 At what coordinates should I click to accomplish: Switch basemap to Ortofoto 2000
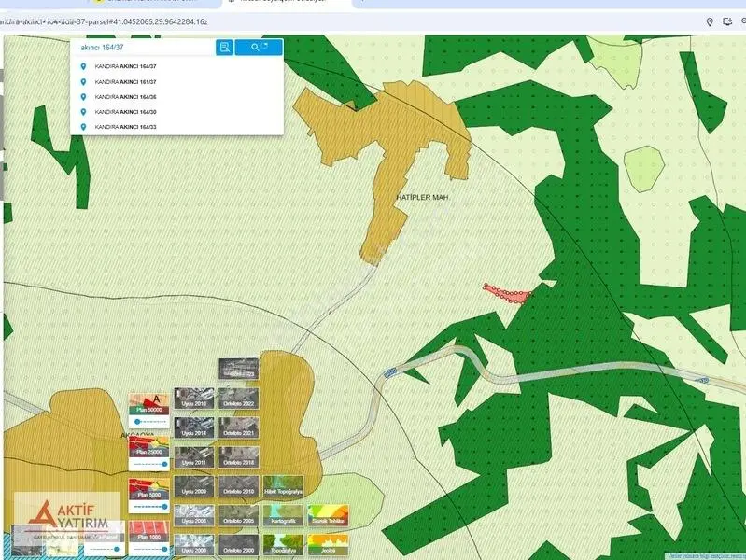[x=239, y=545]
